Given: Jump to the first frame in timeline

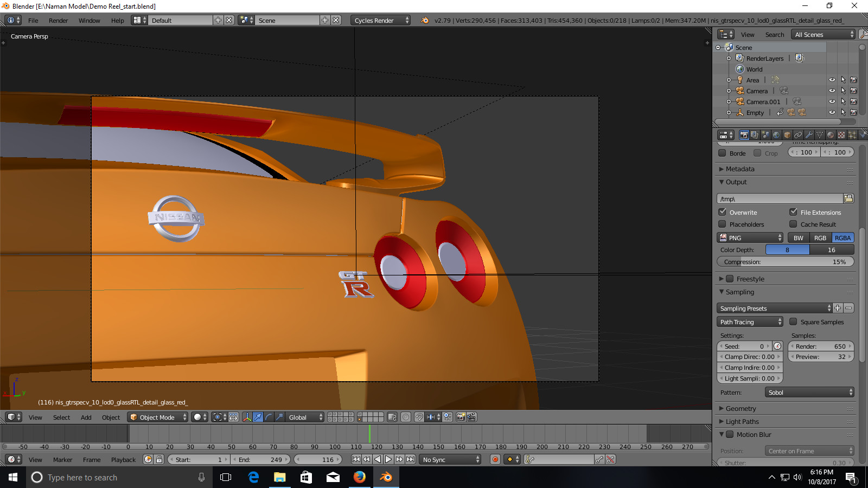Looking at the screenshot, I should 356,459.
